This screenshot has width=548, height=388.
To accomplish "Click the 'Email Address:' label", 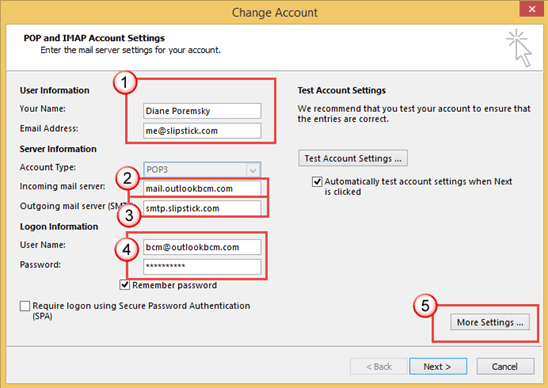I will click(49, 129).
